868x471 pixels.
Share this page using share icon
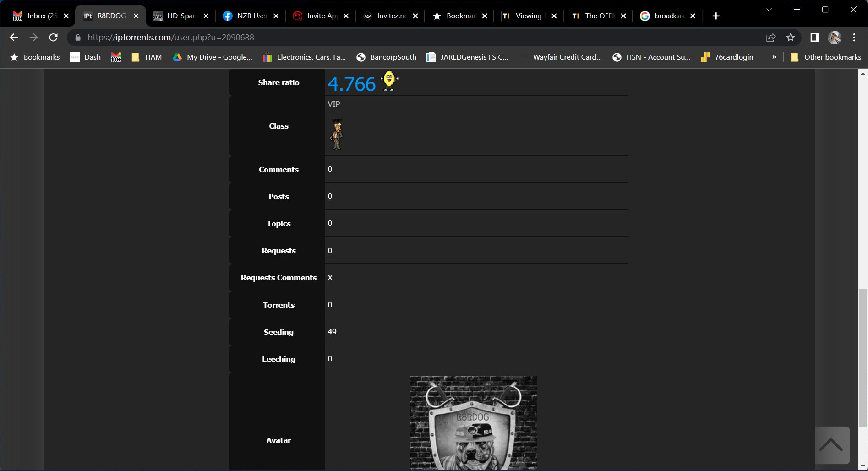click(x=771, y=38)
